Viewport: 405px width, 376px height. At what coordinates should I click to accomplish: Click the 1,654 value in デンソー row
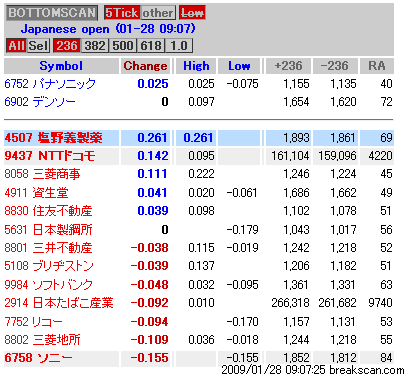click(x=296, y=102)
